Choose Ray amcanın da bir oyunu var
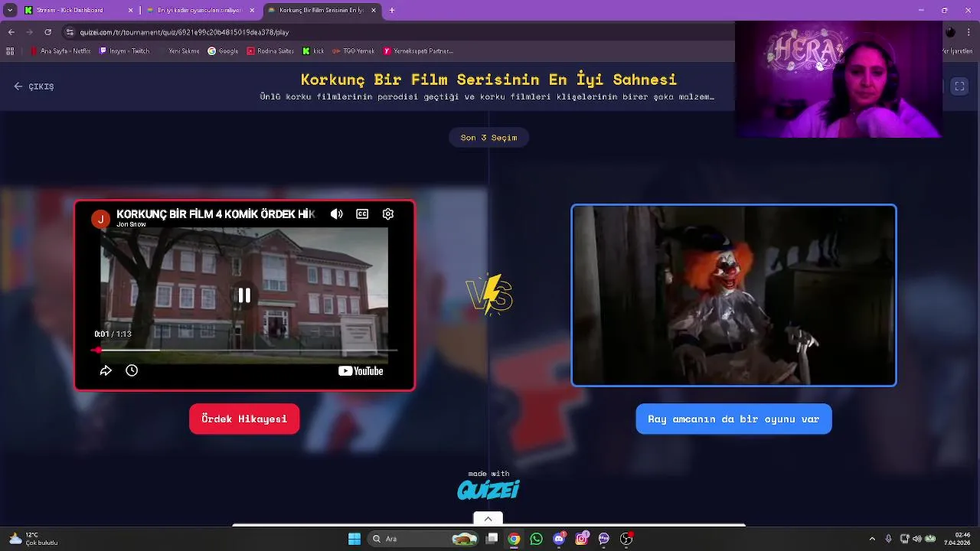The height and width of the screenshot is (551, 980). tap(733, 419)
